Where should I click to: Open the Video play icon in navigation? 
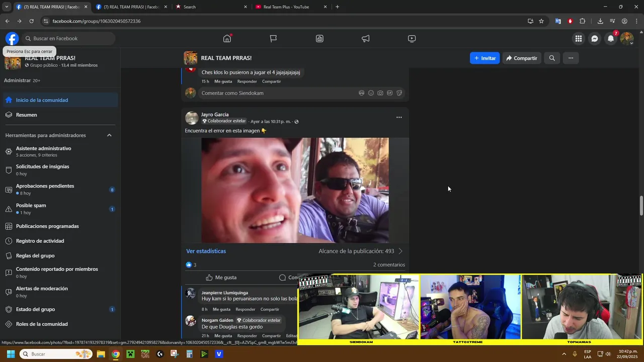412,38
